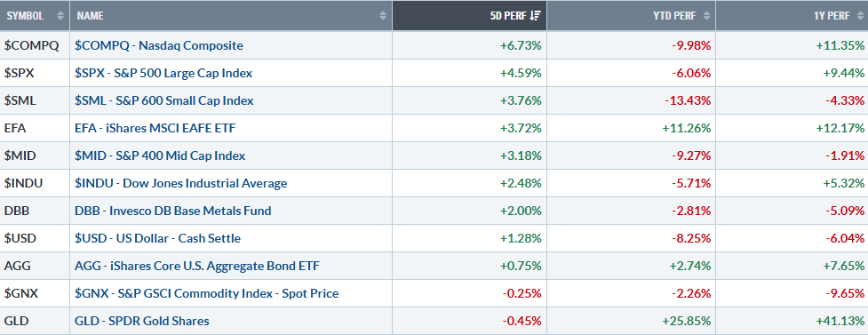The image size is (868, 335).
Task: Open the US Dollar Cash Settle link
Action: [x=158, y=239]
